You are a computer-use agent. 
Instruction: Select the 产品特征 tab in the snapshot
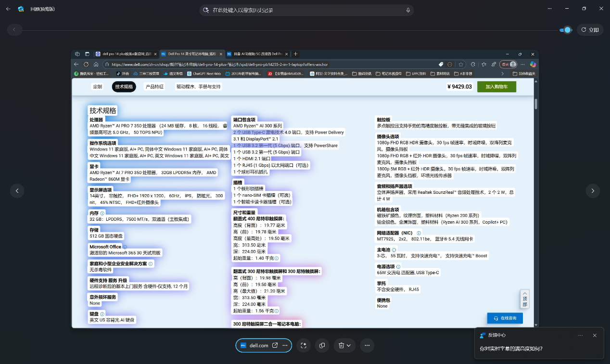(x=154, y=87)
